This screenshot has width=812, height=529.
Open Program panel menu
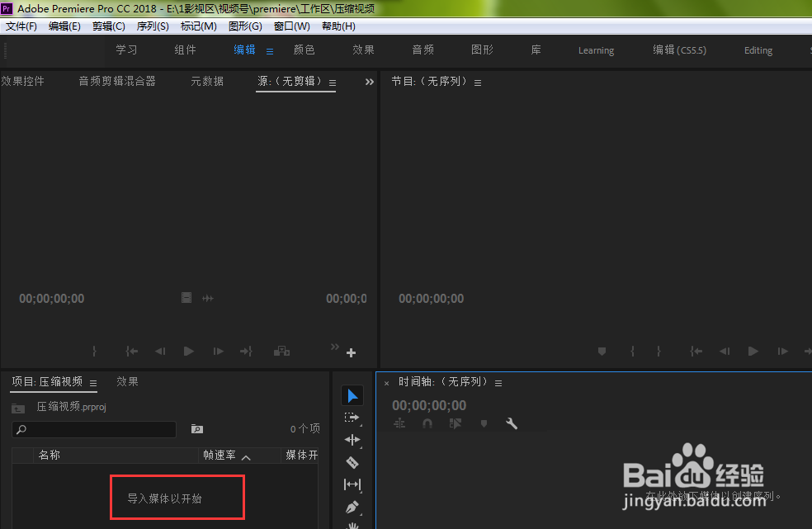point(478,83)
